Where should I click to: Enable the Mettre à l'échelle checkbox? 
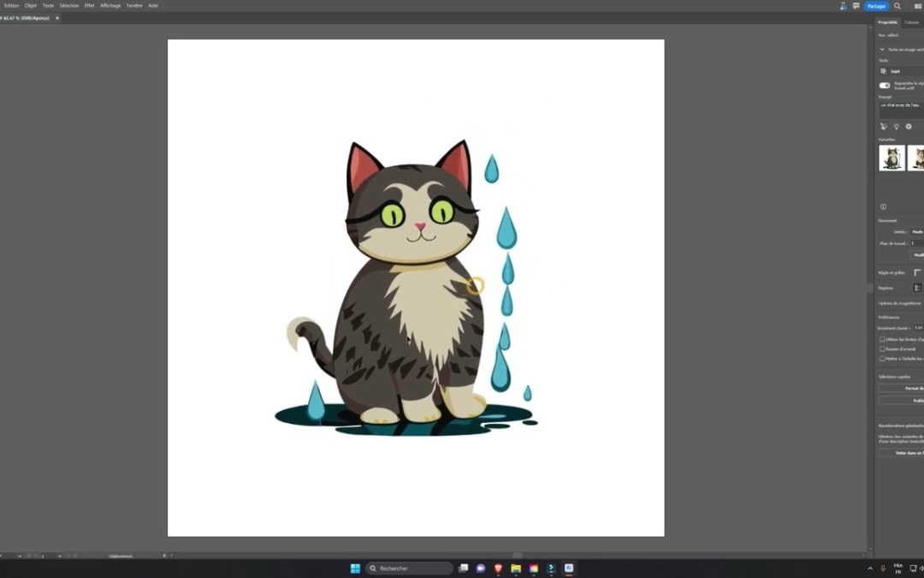tap(882, 358)
